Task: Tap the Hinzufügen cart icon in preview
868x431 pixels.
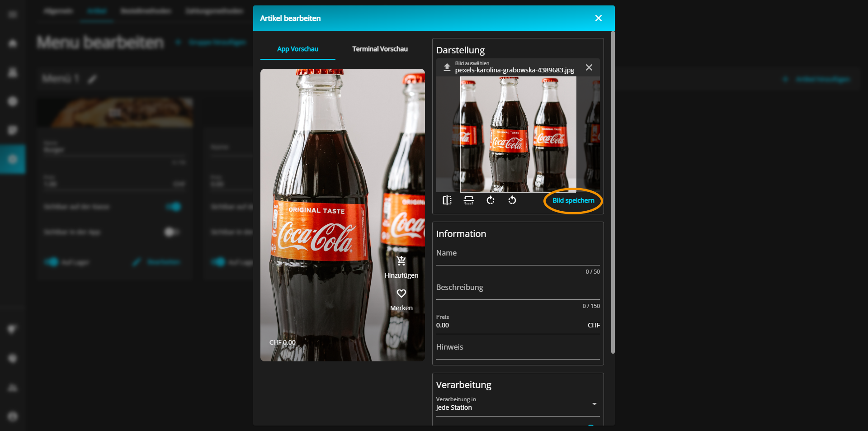Action: click(x=401, y=261)
